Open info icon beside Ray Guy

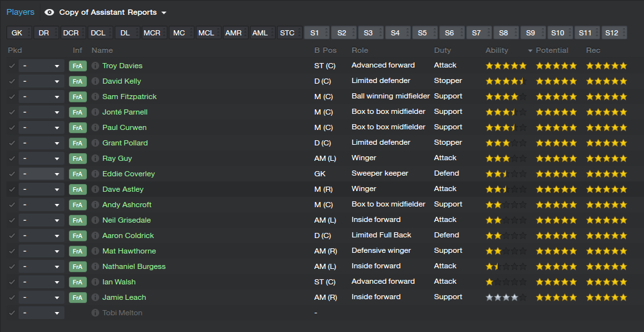pos(95,158)
